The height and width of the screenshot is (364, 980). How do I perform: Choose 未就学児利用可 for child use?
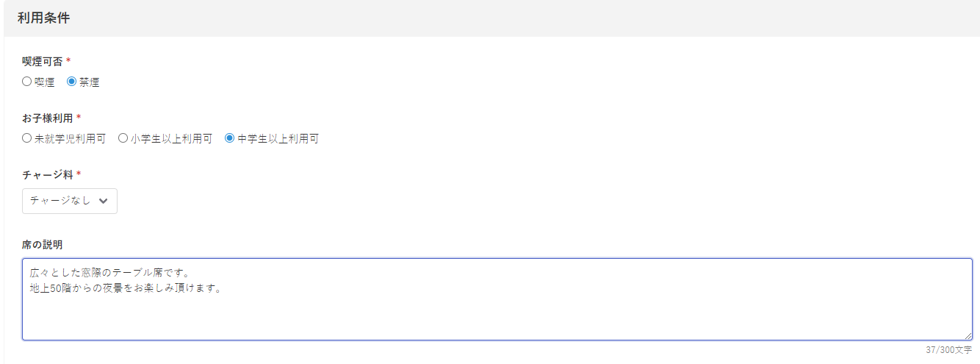(27, 138)
